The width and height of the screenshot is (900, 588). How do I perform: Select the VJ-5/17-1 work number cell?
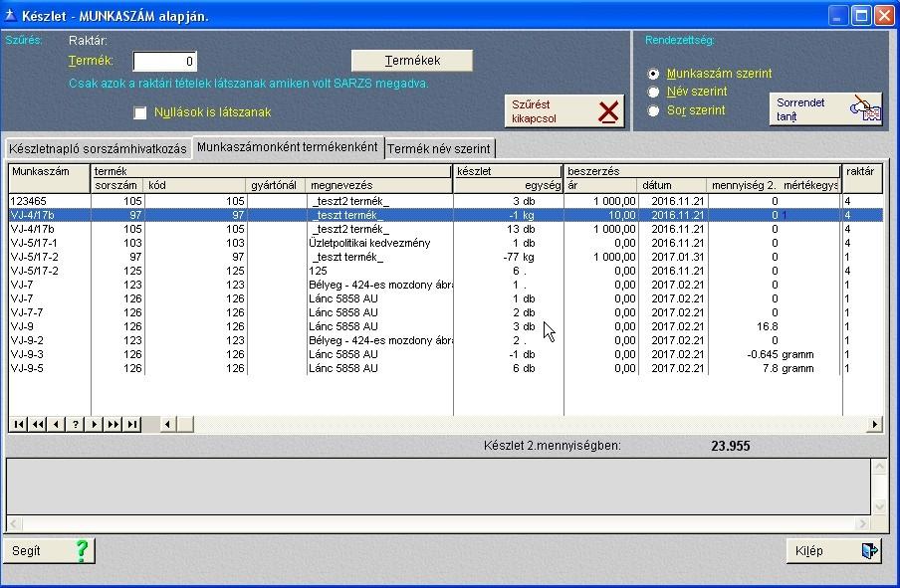click(50, 243)
